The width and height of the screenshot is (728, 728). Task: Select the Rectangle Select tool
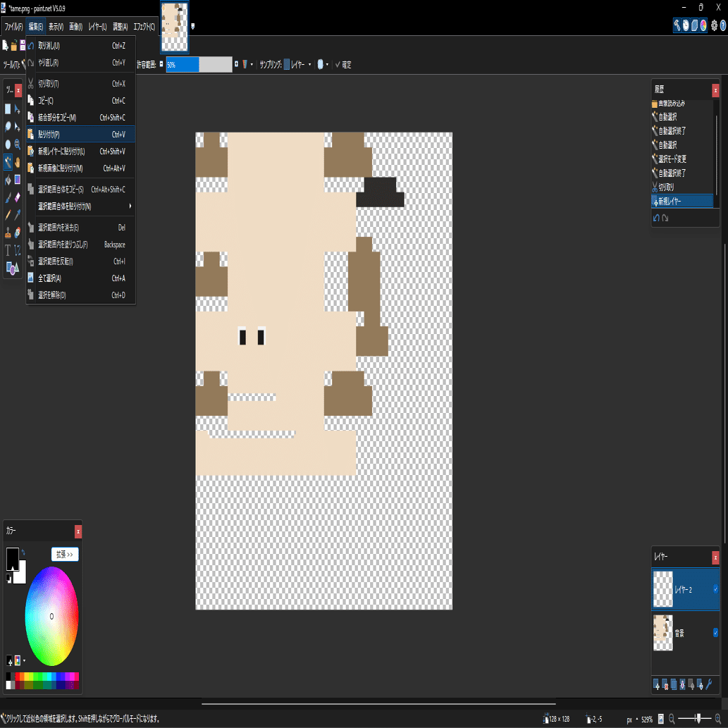point(8,109)
